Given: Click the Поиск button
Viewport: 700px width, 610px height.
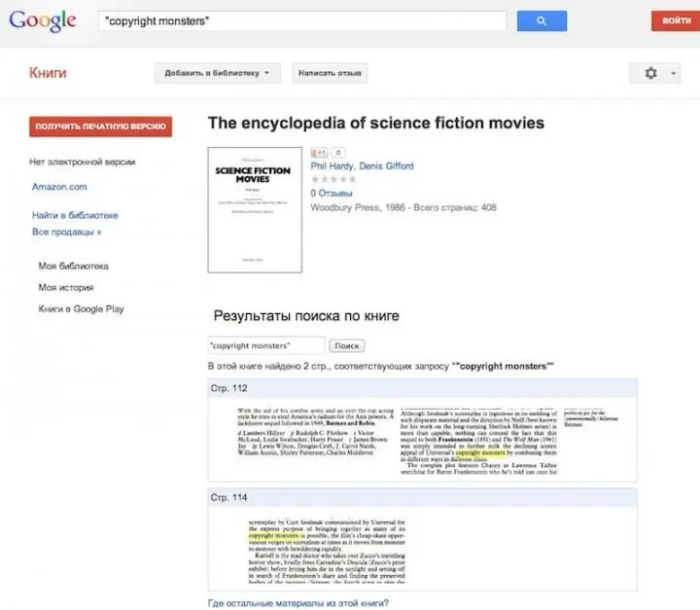Looking at the screenshot, I should click(347, 346).
